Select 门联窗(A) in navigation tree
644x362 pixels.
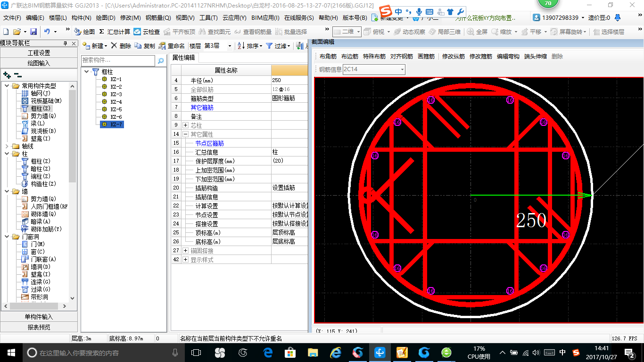coord(43,259)
